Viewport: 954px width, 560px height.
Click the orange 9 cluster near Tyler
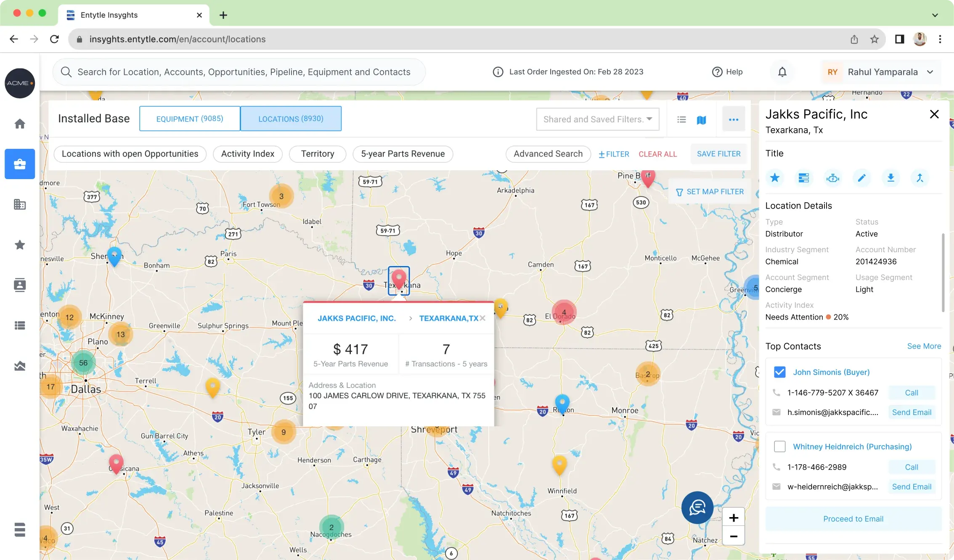click(284, 432)
